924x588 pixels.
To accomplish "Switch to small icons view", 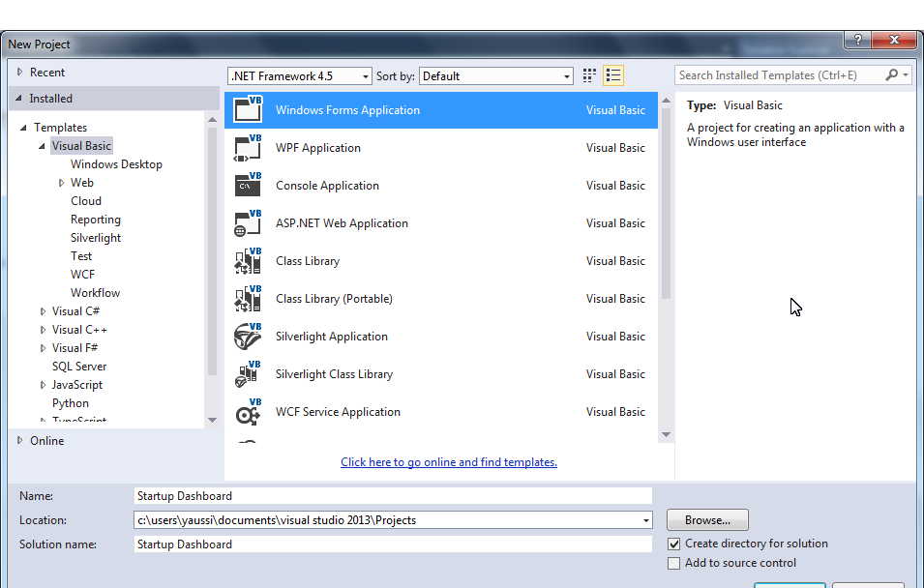I will (x=588, y=74).
